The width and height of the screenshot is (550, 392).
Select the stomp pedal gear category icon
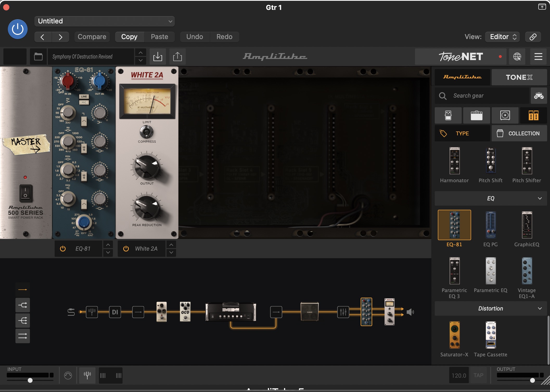448,115
